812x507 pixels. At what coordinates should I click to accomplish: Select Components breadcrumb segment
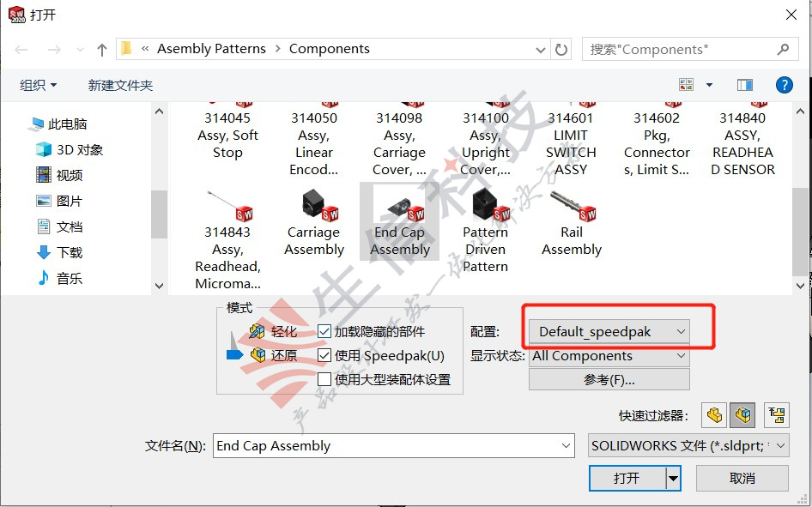click(x=330, y=49)
